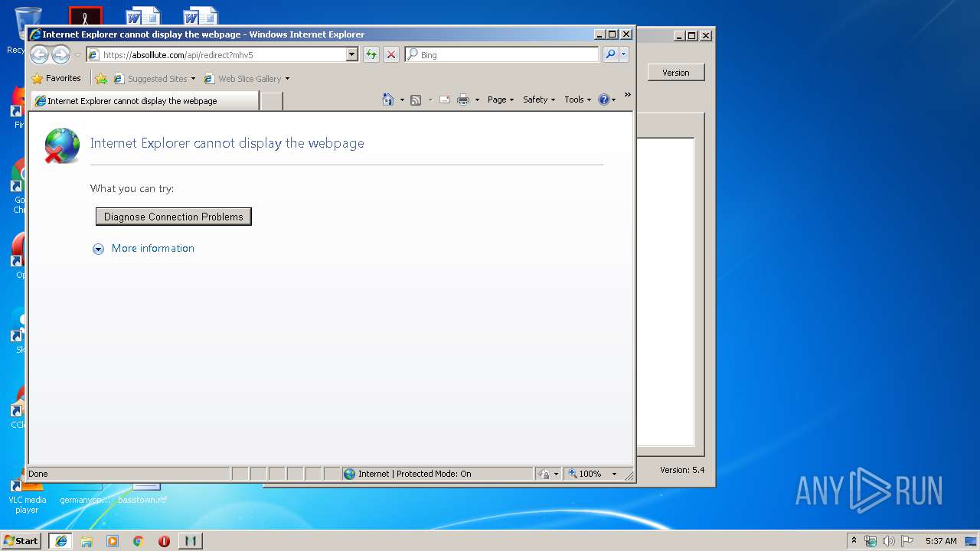Screen dimensions: 980x551
Task: Expand More information section
Action: tap(144, 249)
